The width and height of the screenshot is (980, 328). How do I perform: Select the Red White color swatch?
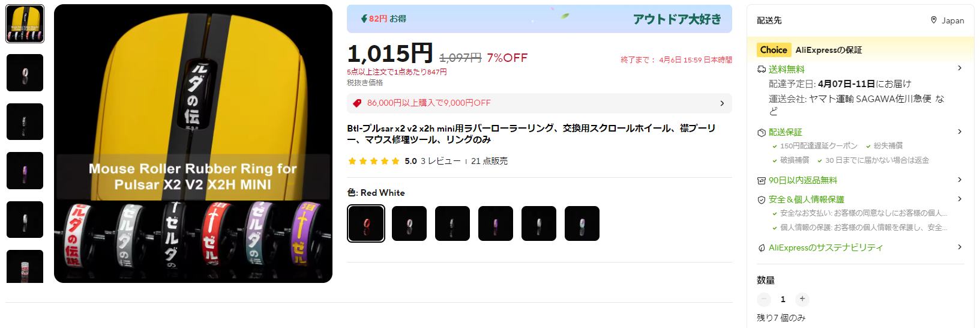point(366,223)
